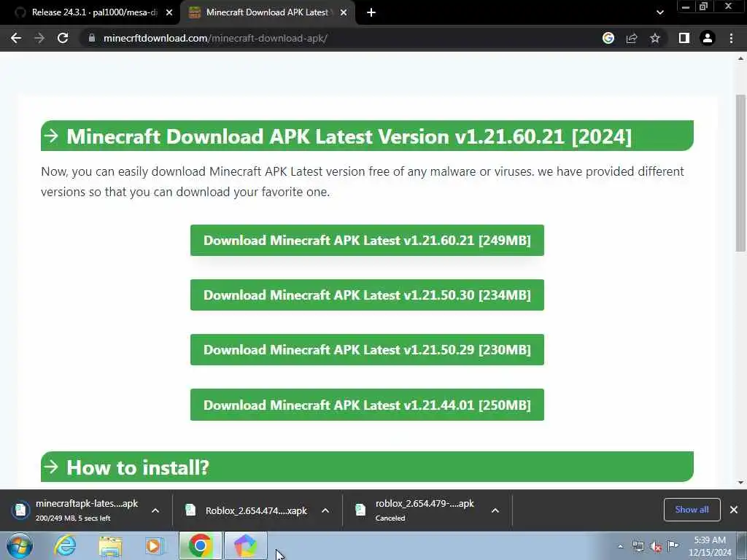Share this page using the share icon

632,38
